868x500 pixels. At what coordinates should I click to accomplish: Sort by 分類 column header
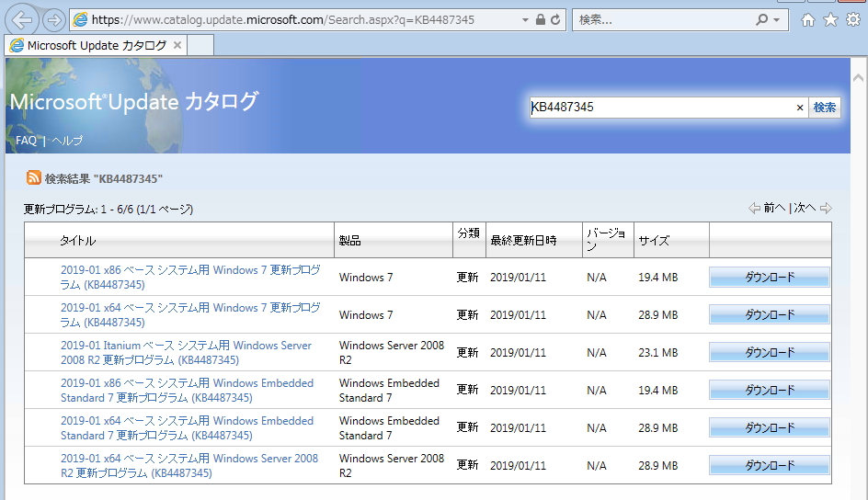468,233
